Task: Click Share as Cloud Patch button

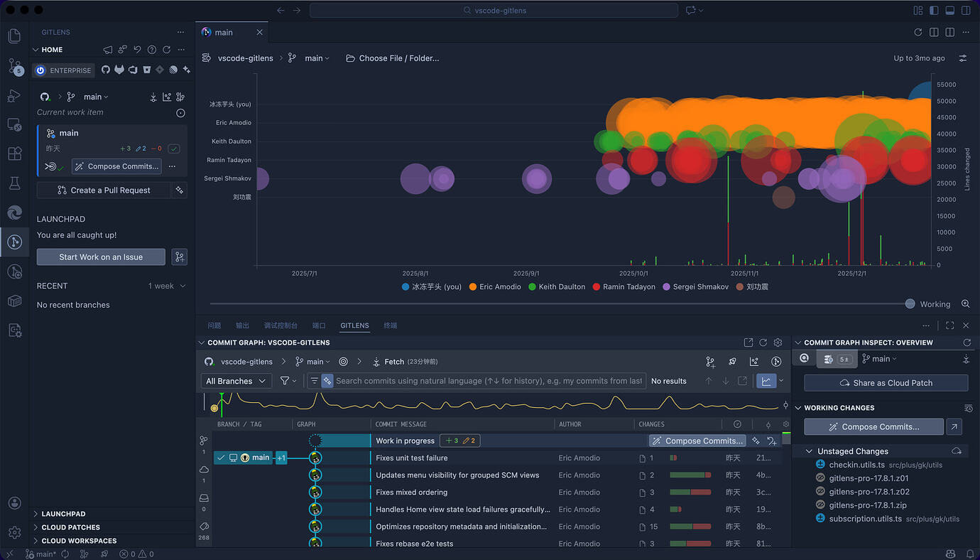Action: [x=886, y=383]
